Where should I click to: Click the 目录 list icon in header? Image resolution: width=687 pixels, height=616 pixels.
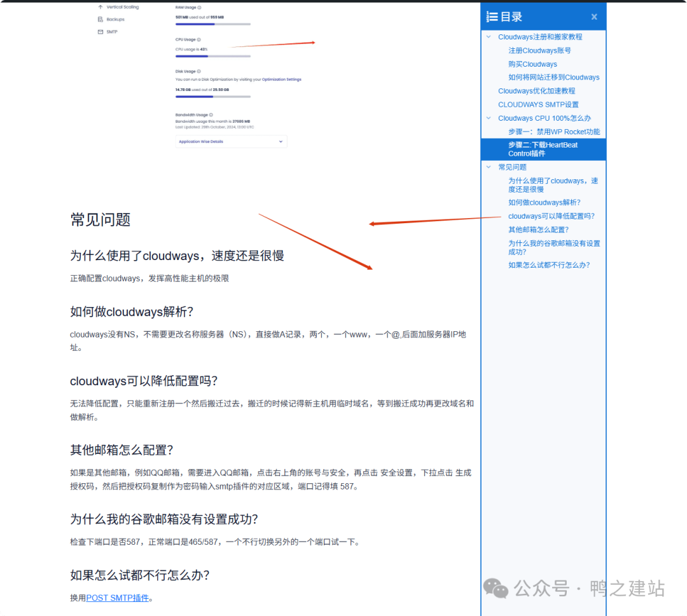coord(492,17)
